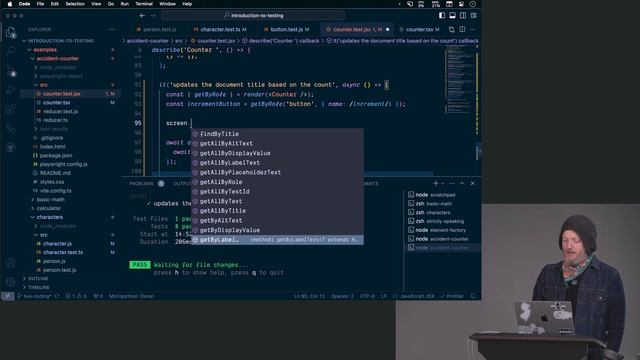Image resolution: width=640 pixels, height=360 pixels.
Task: Open the Extensions view icon
Action: point(11,109)
